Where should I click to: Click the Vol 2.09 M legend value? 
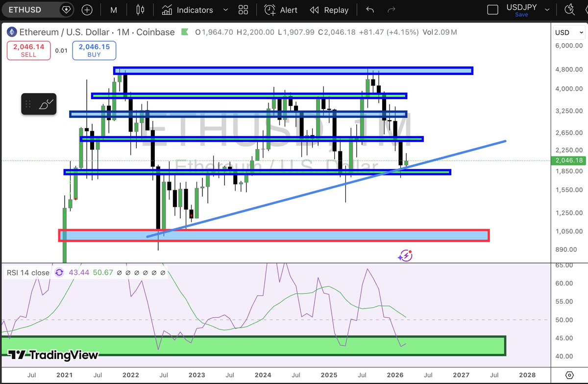441,32
